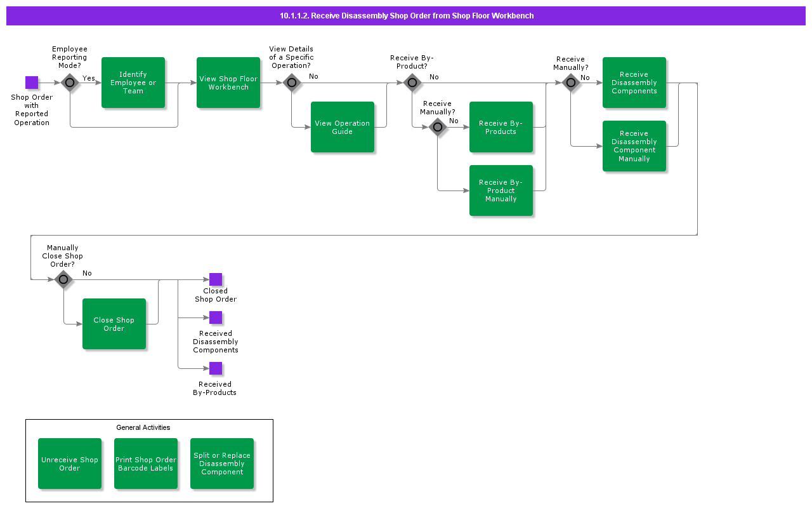Select the Receive By-Product gateway diamond
The width and height of the screenshot is (812, 508).
(x=412, y=83)
